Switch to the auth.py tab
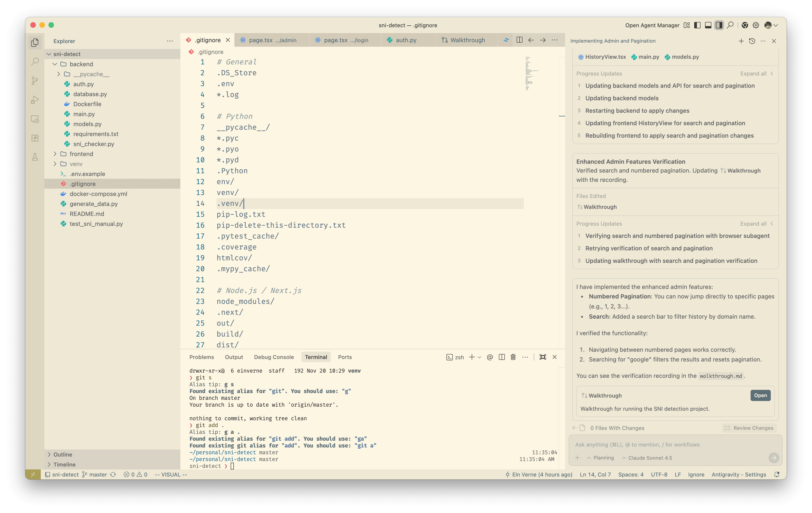 [406, 40]
